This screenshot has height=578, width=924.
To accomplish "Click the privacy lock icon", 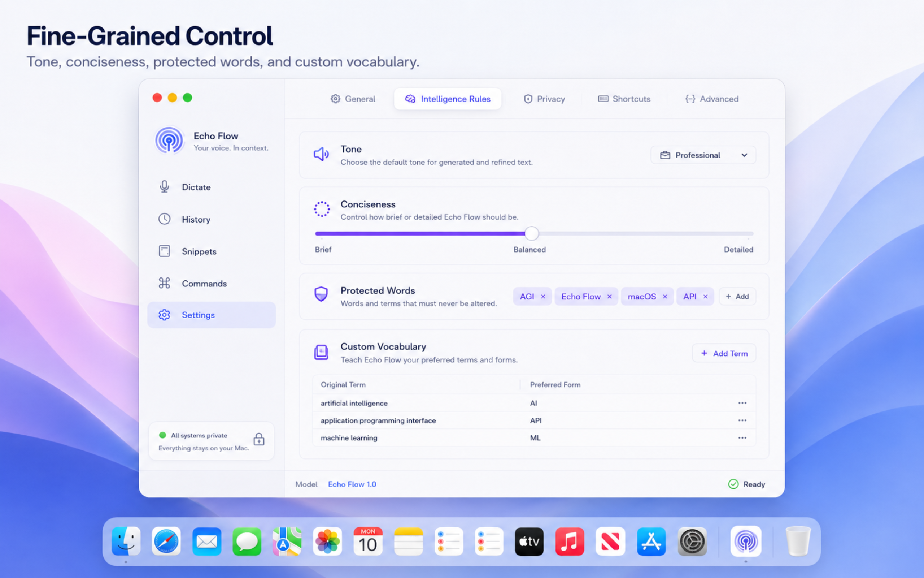I will pos(259,439).
